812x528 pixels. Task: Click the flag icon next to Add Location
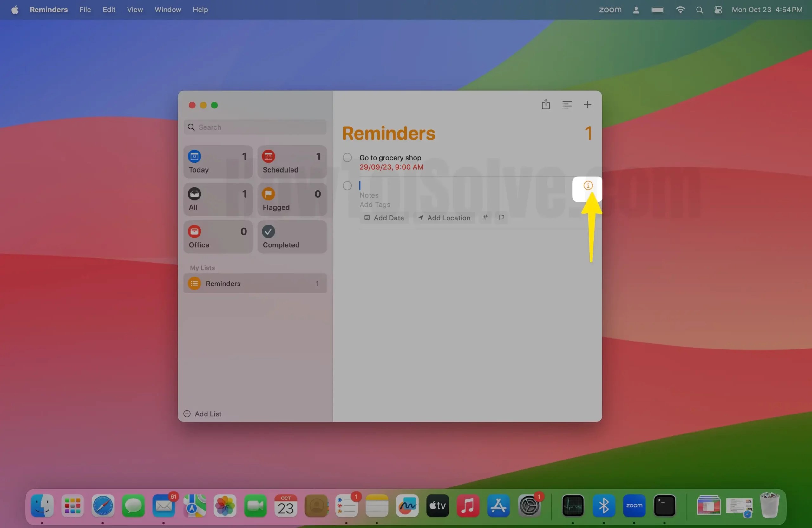click(501, 217)
